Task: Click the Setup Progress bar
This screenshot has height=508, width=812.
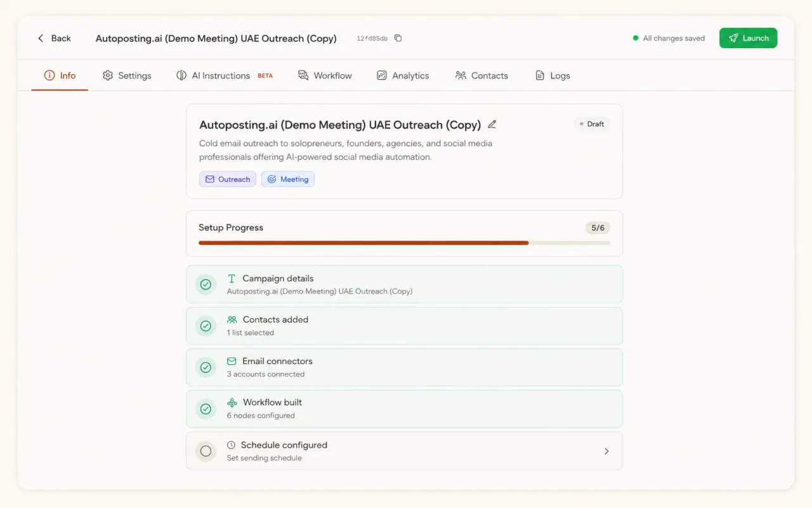Action: 404,243
